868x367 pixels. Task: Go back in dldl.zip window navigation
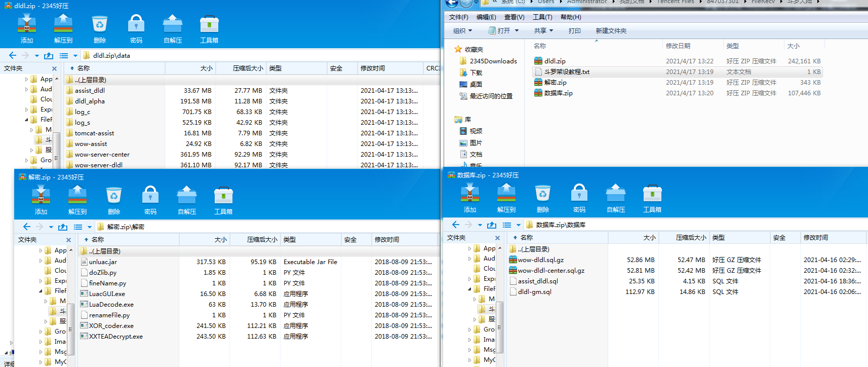13,55
